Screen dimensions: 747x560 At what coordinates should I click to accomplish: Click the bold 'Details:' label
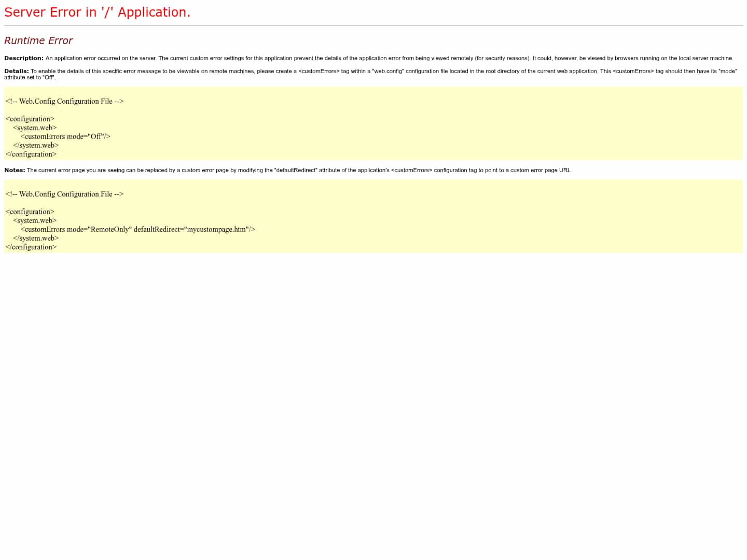coord(17,71)
